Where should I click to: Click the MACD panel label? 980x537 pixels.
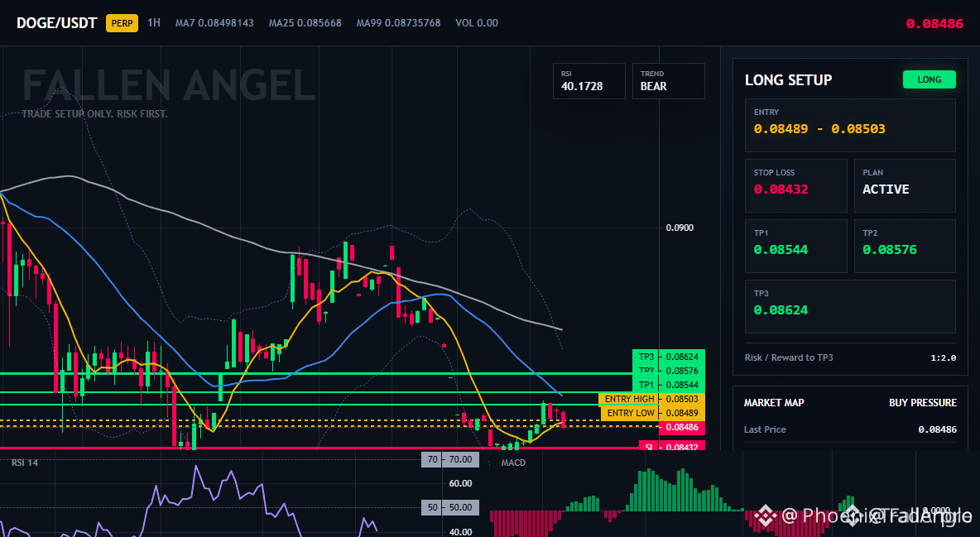(x=513, y=463)
